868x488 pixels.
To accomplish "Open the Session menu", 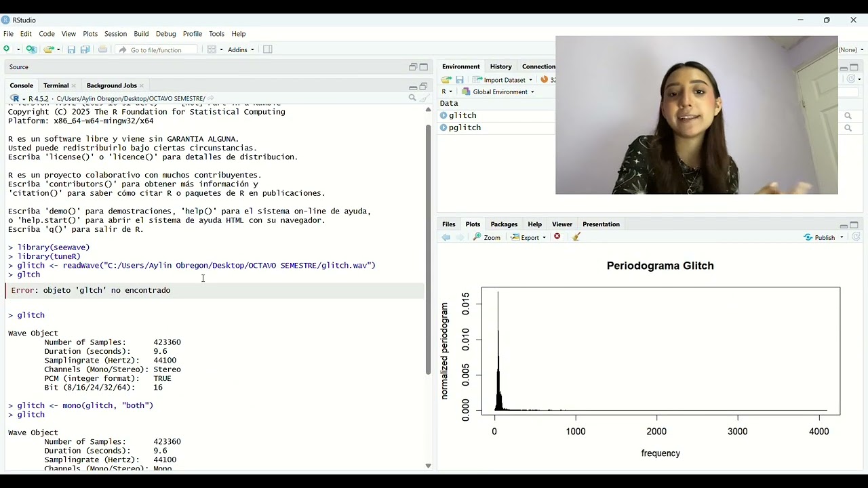I will [x=115, y=34].
